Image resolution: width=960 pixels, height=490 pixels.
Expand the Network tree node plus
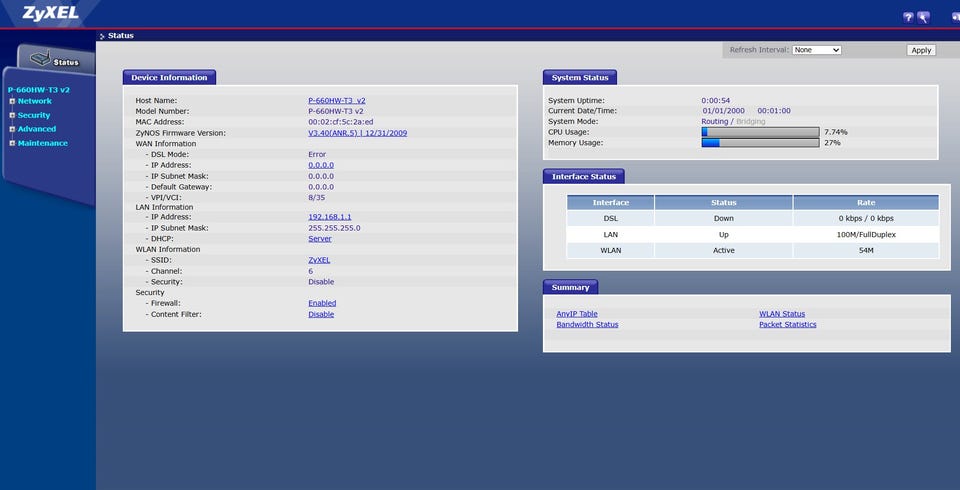pos(12,101)
